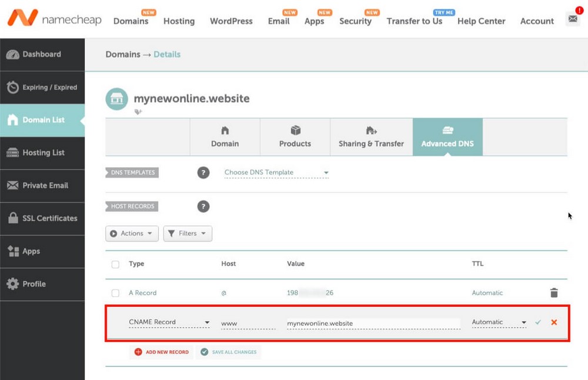This screenshot has height=380, width=588.
Task: Select the Advanced DNS tab
Action: (447, 137)
